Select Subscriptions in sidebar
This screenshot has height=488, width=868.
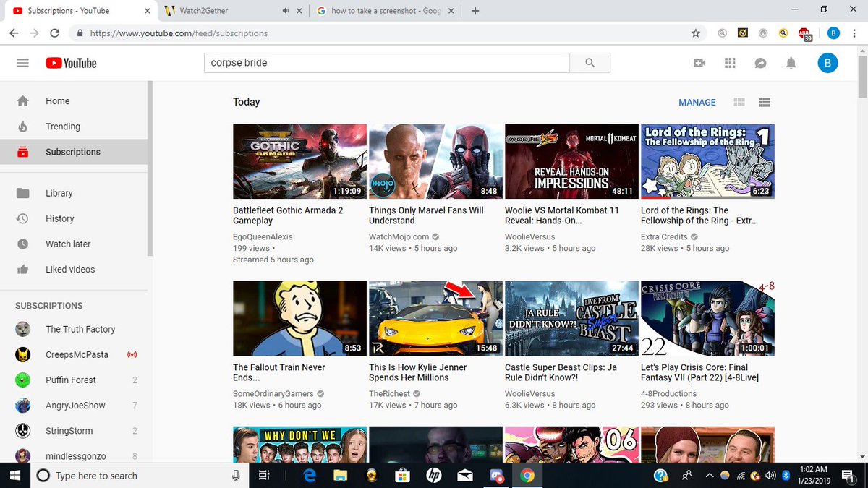[73, 152]
